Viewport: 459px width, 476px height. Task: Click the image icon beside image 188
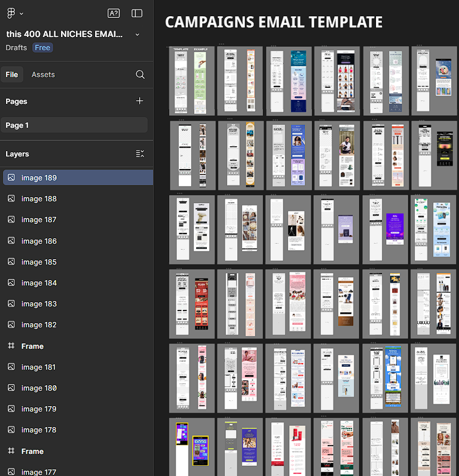click(11, 199)
